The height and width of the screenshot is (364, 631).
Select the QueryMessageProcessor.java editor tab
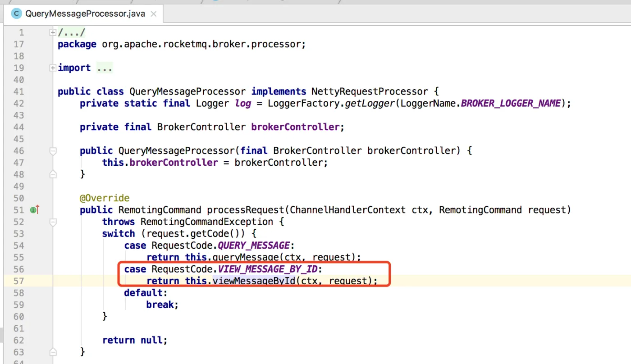(84, 14)
